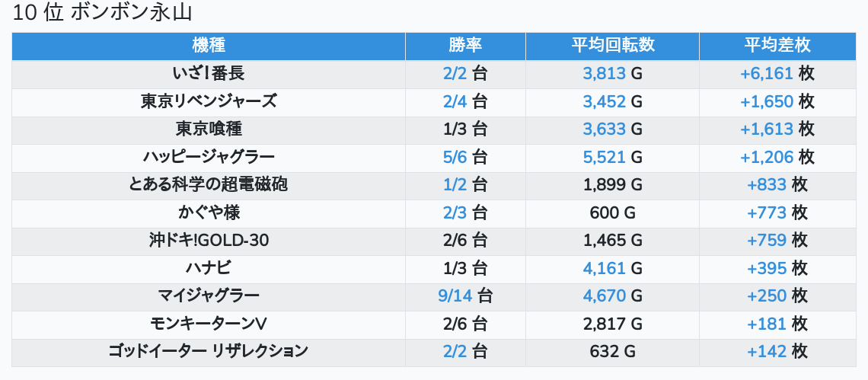The image size is (868, 380).
Task: Click the マイジャグラー machine name
Action: (209, 295)
